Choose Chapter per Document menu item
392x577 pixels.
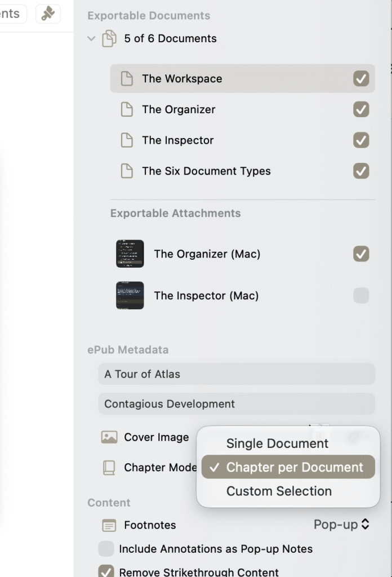[x=288, y=467]
